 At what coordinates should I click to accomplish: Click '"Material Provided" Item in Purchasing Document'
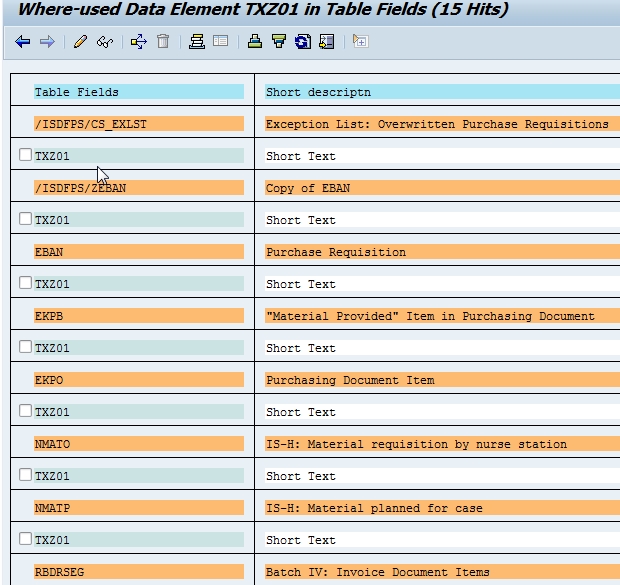coord(430,316)
